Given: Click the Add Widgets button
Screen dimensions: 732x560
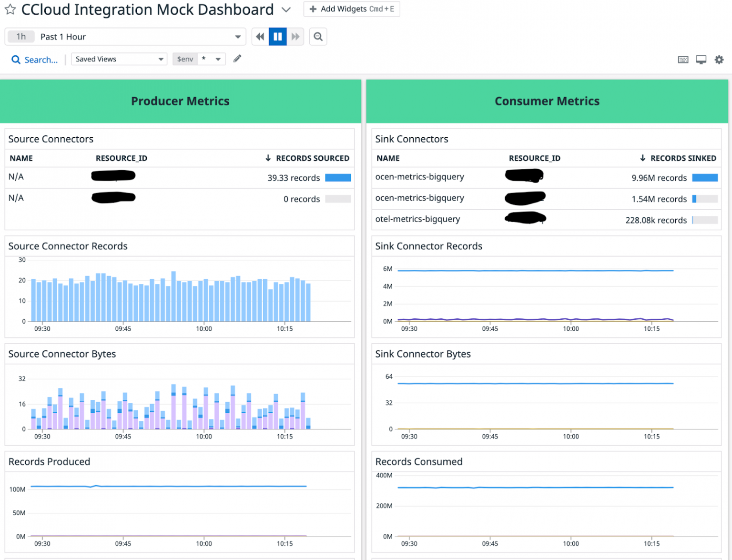Looking at the screenshot, I should [x=352, y=9].
